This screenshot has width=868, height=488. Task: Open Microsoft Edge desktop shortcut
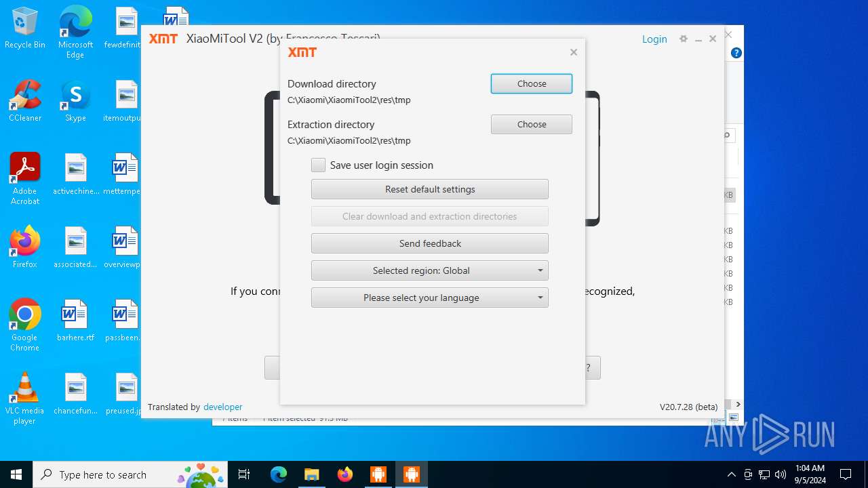coord(75,32)
